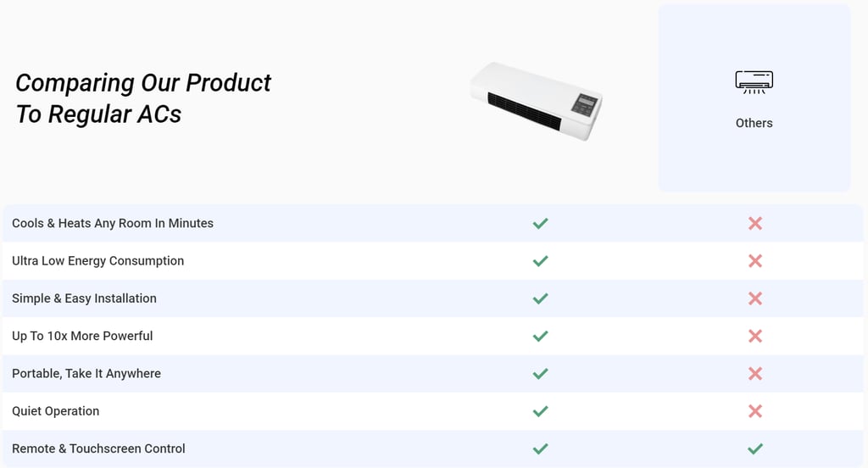Click red X for Up To 10x More Powerful
The image size is (868, 468).
[x=755, y=336]
